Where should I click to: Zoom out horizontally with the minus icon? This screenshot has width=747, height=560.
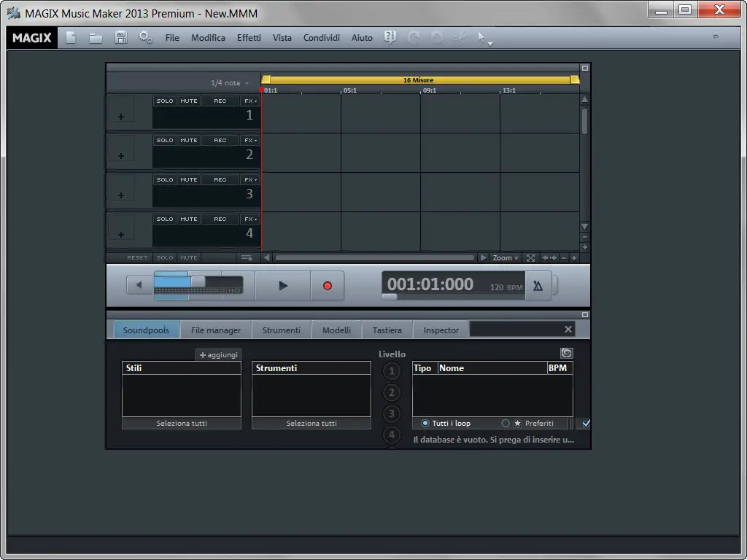pos(564,258)
